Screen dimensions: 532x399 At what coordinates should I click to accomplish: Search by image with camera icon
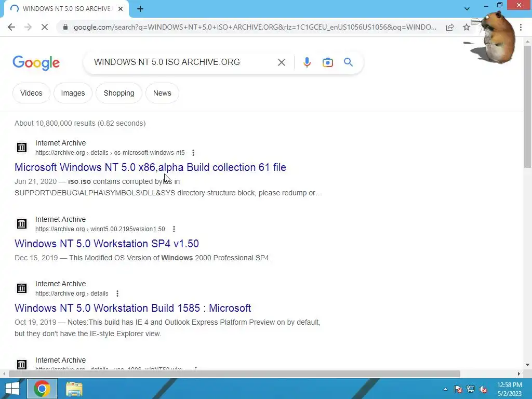(327, 62)
